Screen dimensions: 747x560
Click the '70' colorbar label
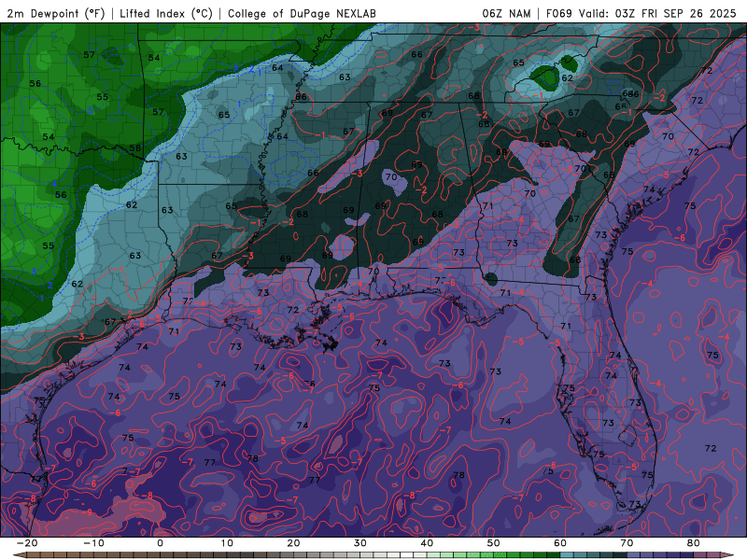[x=627, y=543]
